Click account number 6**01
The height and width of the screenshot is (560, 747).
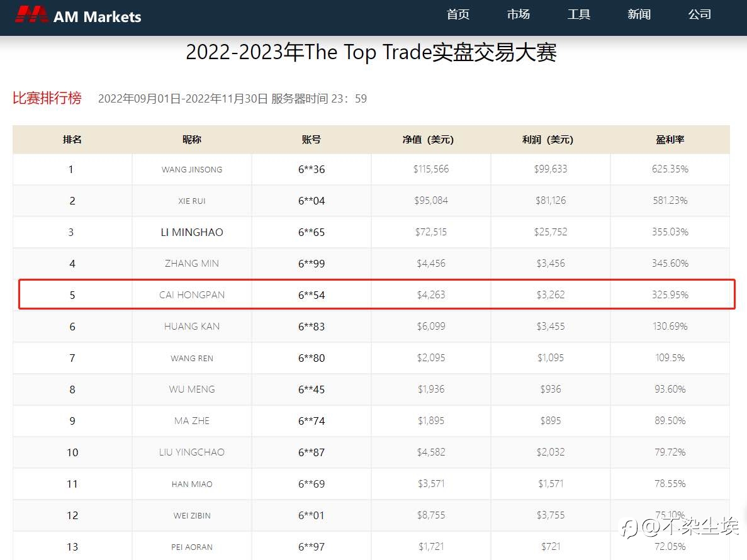(x=312, y=515)
